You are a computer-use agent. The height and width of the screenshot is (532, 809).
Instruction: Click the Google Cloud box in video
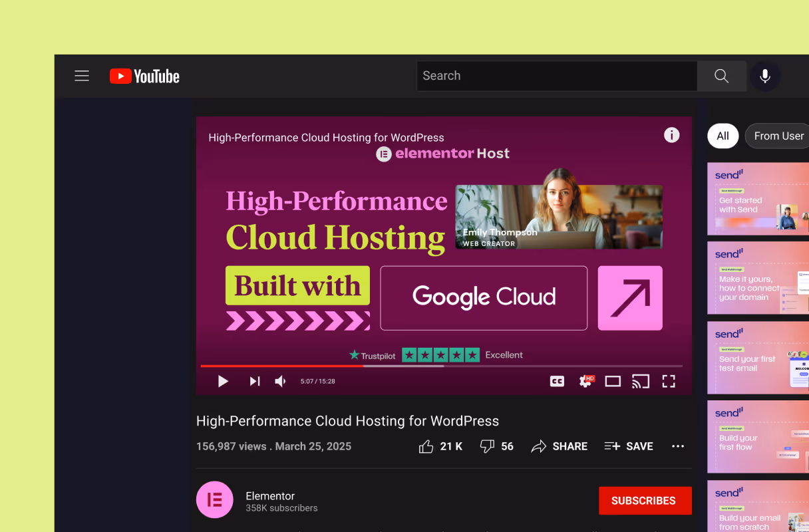(484, 298)
